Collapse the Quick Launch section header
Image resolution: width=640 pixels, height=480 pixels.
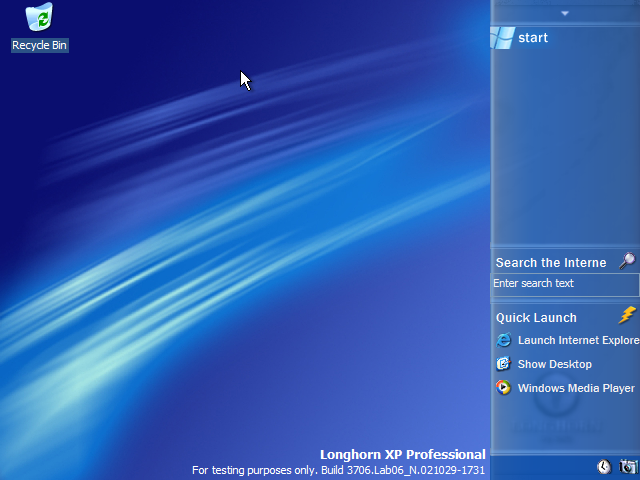click(x=536, y=318)
